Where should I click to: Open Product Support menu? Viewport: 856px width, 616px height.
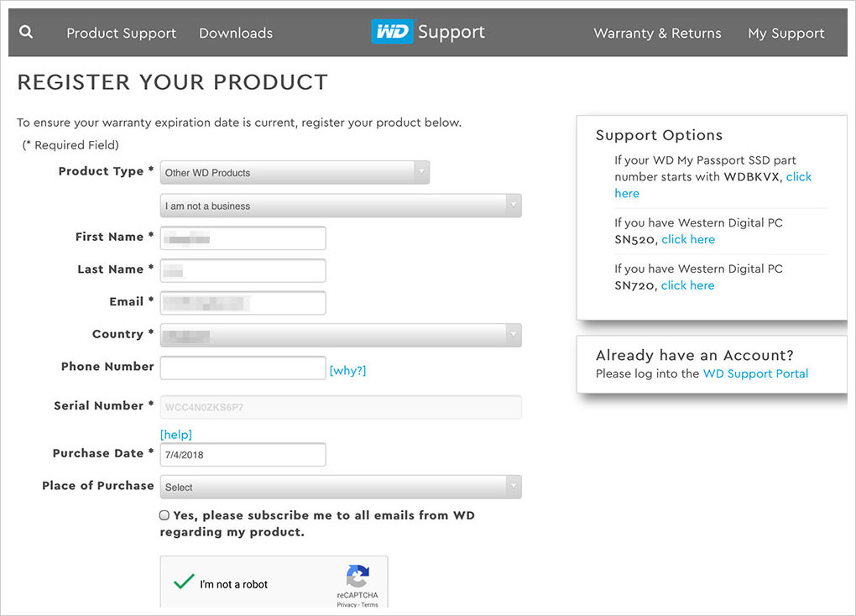coord(121,33)
